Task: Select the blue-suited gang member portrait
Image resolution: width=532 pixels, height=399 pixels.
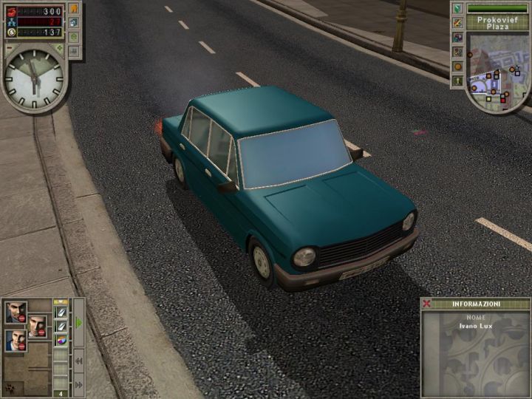Action: click(x=16, y=340)
